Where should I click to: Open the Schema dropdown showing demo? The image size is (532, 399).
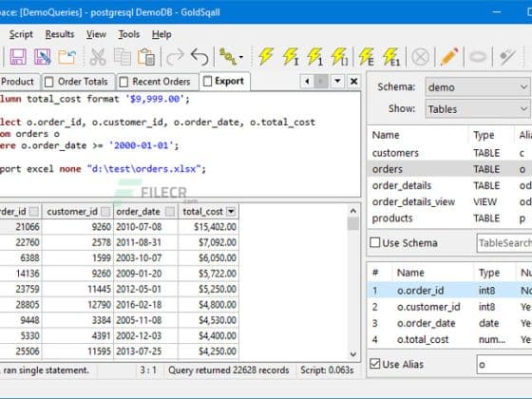[x=478, y=87]
